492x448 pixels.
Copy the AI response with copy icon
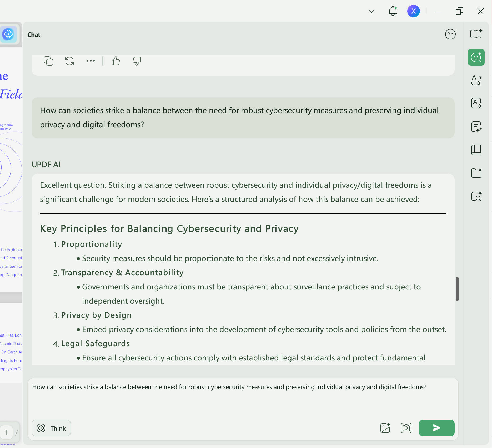[x=48, y=61]
